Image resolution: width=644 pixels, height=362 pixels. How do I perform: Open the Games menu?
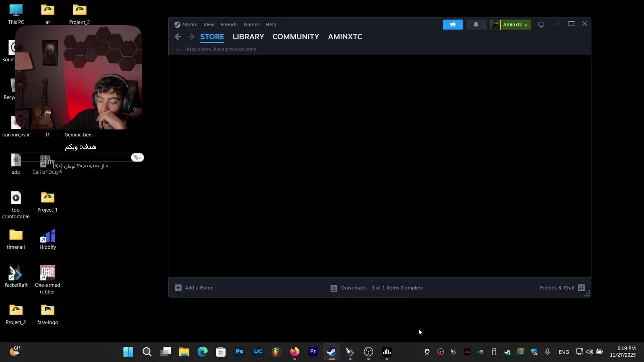[252, 24]
